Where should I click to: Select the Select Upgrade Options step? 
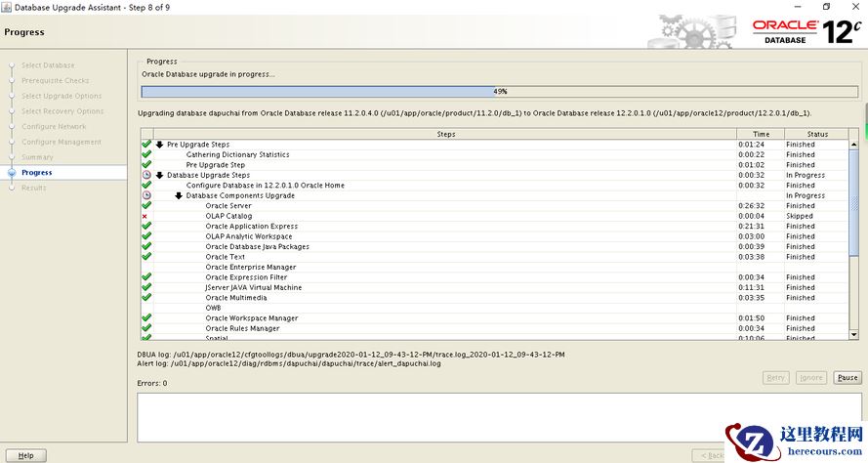point(62,96)
